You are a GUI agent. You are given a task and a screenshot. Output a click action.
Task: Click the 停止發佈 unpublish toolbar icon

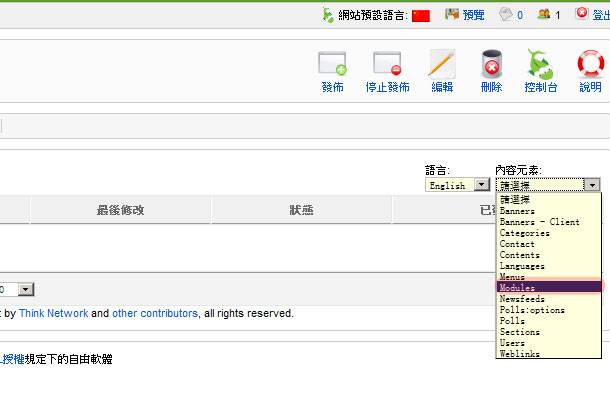(x=387, y=63)
